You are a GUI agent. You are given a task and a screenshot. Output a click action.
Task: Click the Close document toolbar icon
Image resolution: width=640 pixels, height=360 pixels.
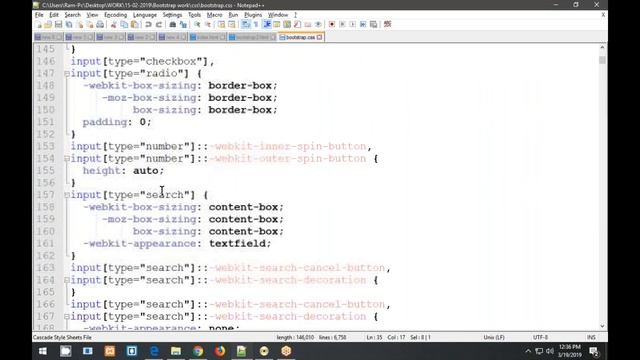pos(80,24)
